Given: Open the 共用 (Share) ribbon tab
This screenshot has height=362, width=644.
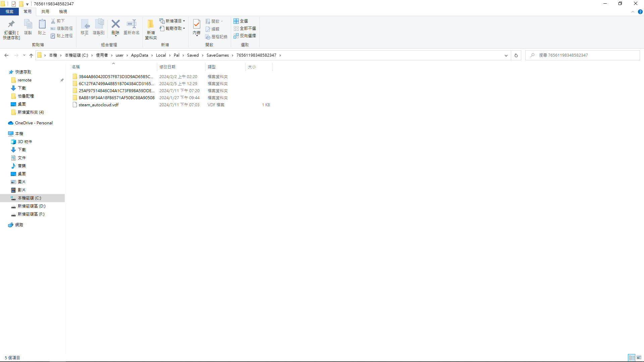Looking at the screenshot, I should (45, 11).
